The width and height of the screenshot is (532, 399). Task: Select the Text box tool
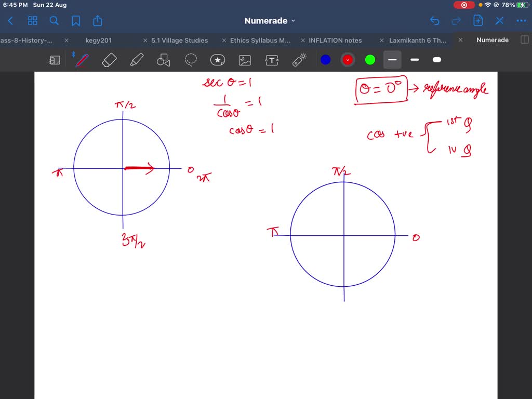[x=272, y=60]
